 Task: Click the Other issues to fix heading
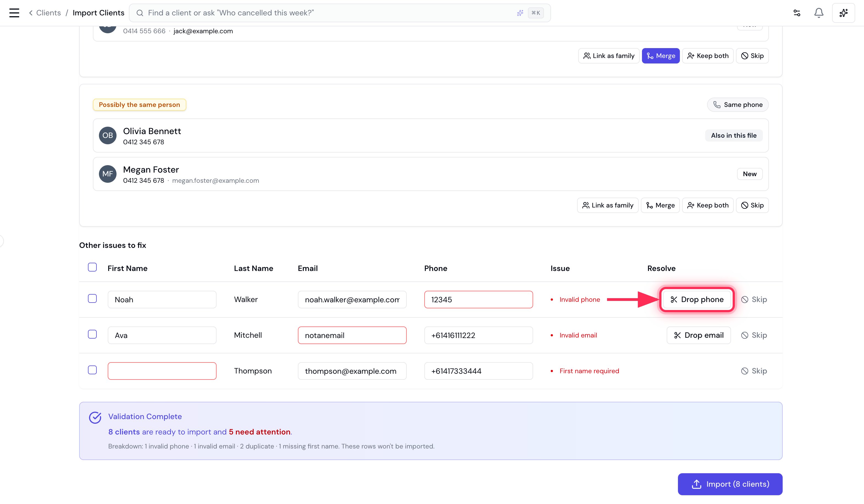112,245
